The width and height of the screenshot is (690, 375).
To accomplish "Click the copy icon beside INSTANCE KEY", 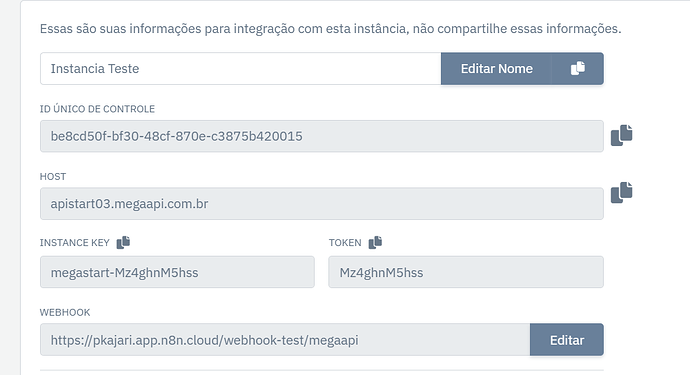I will click(x=123, y=243).
